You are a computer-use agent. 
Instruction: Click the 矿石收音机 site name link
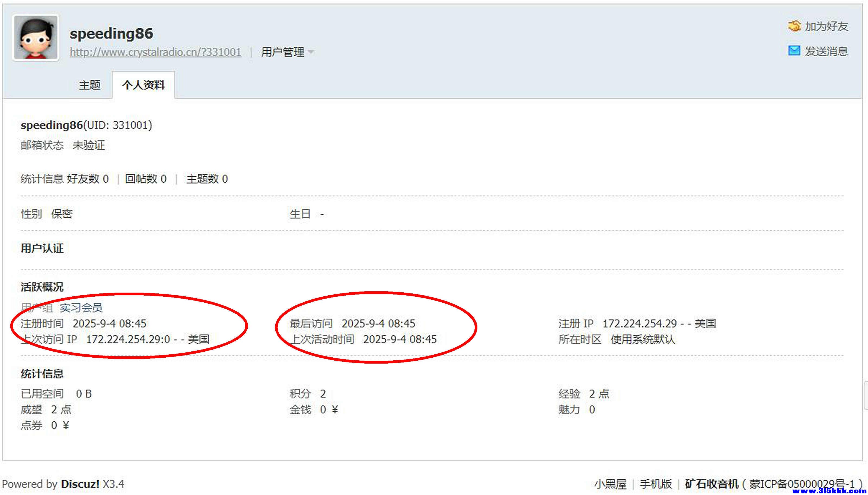[711, 484]
